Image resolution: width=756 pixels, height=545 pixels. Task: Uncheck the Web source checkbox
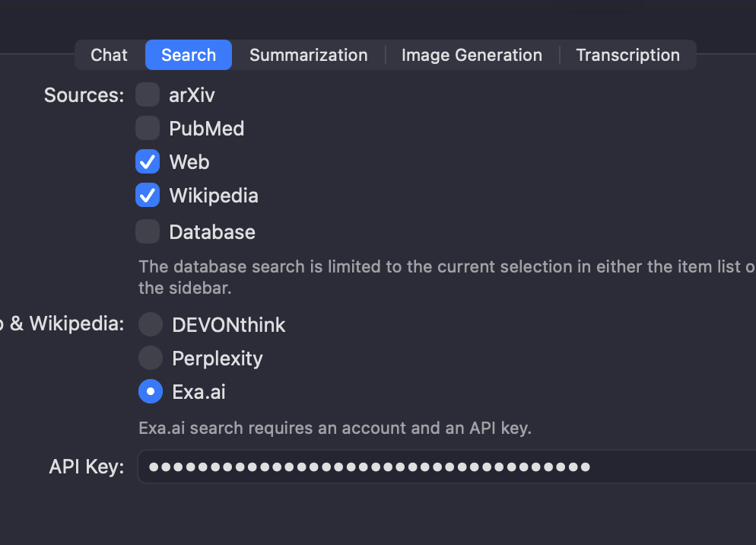(148, 161)
